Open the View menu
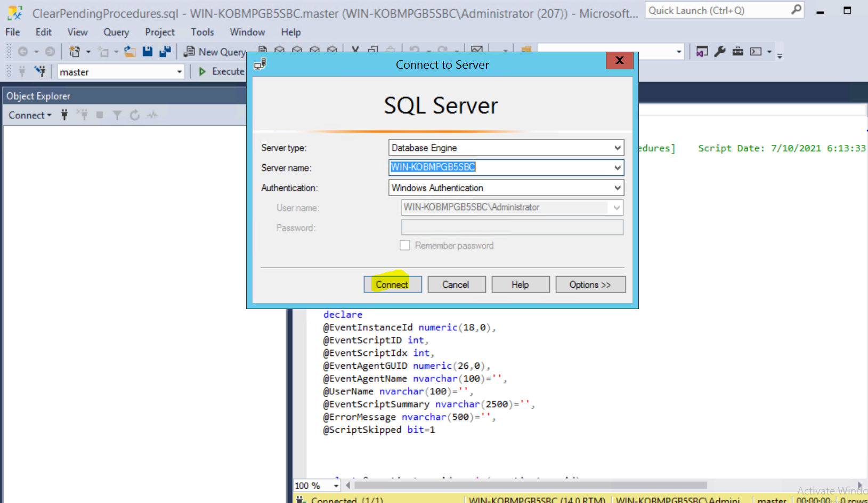The height and width of the screenshot is (503, 868). pyautogui.click(x=77, y=32)
